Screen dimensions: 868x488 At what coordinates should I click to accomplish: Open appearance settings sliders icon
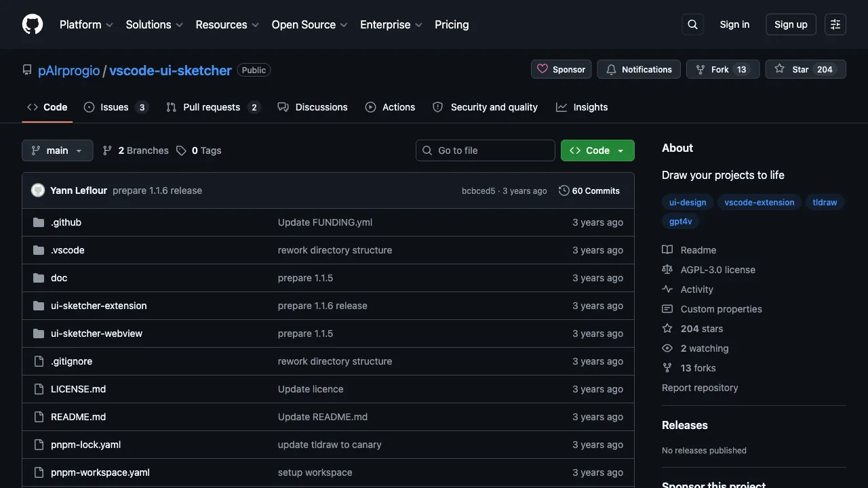[835, 24]
